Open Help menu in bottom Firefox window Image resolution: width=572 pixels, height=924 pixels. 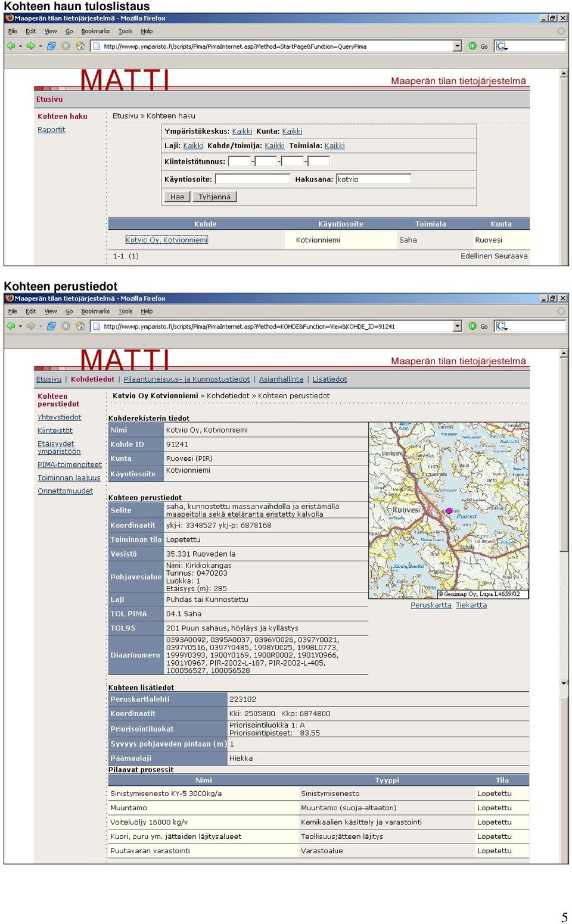147,311
